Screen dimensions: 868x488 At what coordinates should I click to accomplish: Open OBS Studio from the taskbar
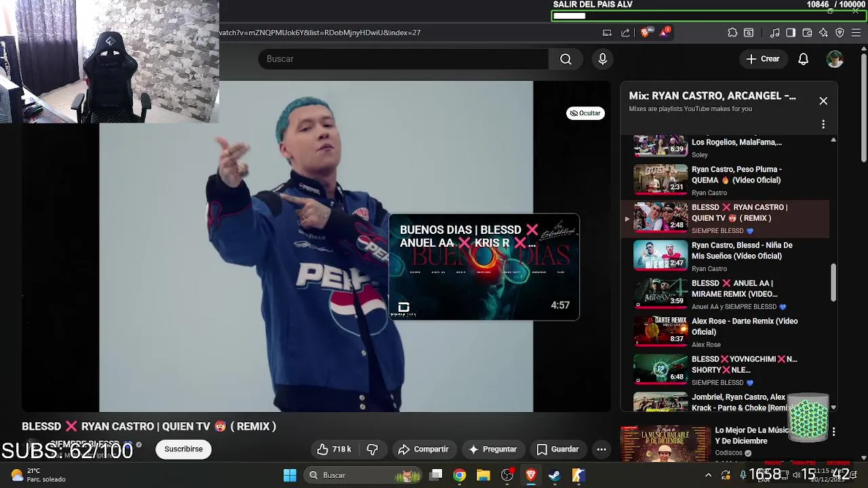[507, 475]
